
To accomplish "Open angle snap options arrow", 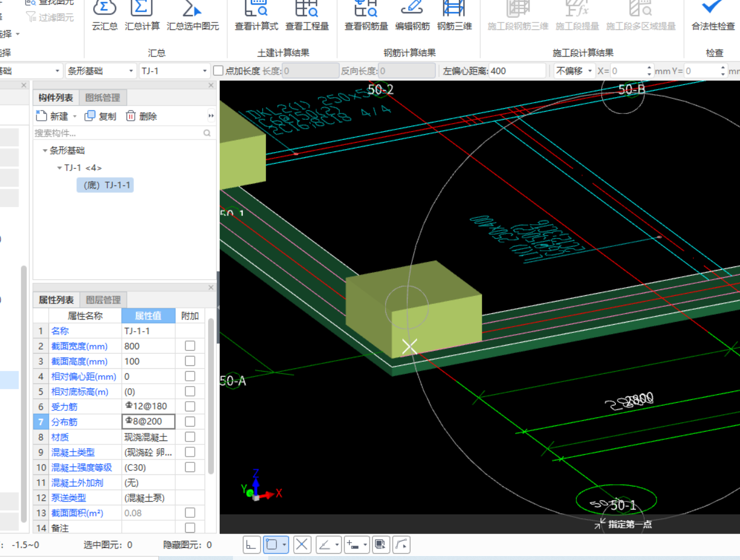I will coord(337,544).
